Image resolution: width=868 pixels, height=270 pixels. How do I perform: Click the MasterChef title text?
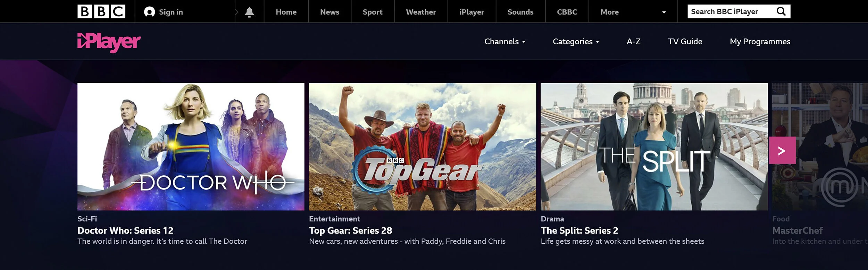(798, 230)
